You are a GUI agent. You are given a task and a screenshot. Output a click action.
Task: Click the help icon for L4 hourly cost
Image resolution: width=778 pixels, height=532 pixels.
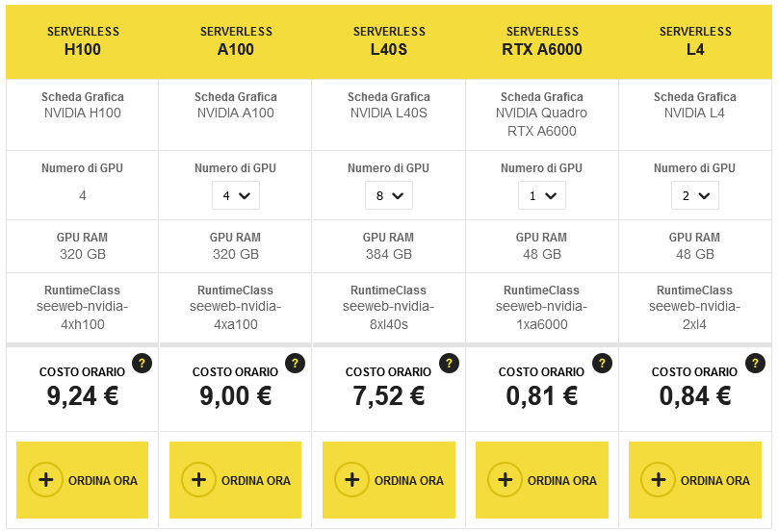coord(755,364)
